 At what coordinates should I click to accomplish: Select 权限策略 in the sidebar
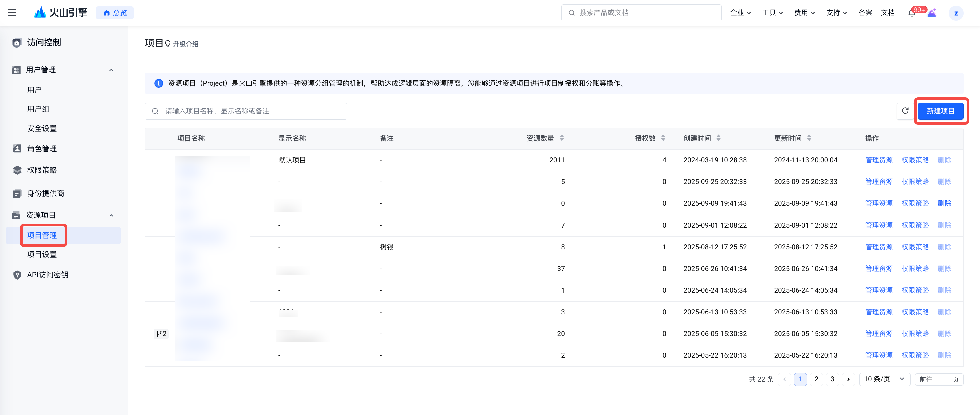tap(42, 170)
